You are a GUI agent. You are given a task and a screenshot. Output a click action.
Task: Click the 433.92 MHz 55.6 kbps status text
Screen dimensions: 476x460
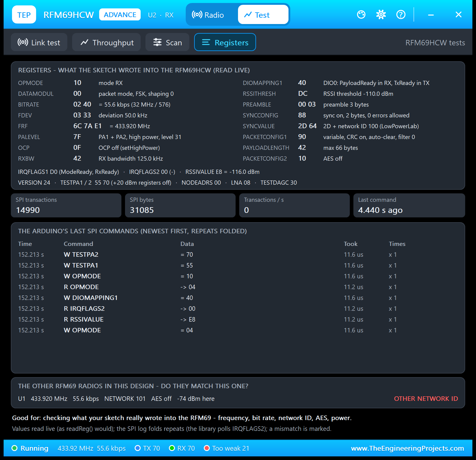click(92, 448)
